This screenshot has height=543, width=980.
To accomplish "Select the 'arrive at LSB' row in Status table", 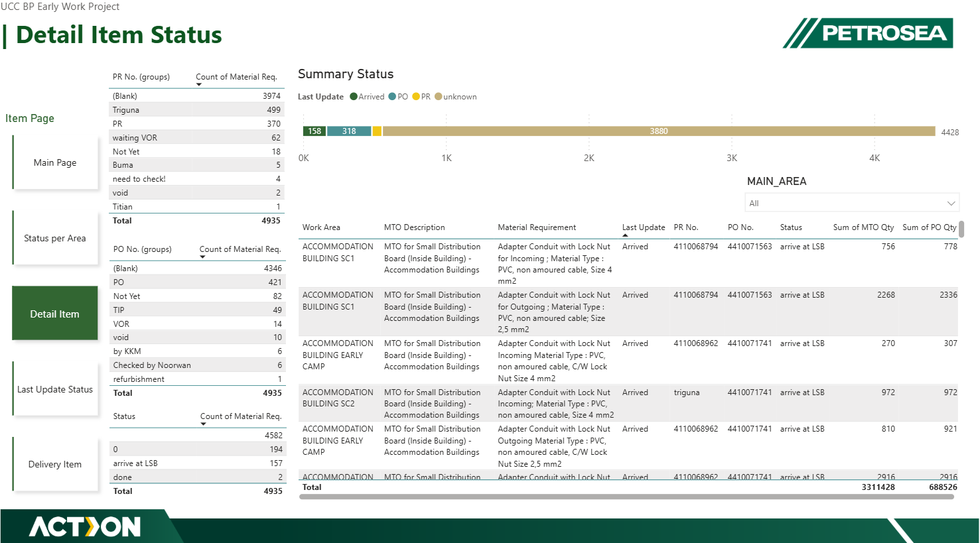I will (x=198, y=463).
